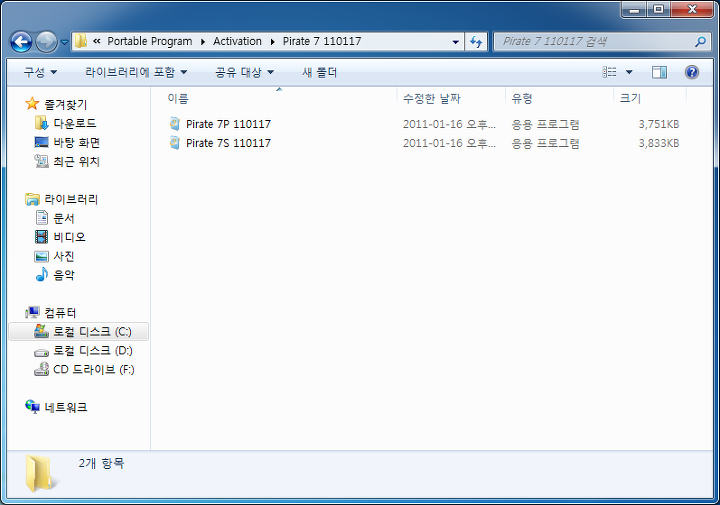Expand the arrow after Portable Program
This screenshot has height=505, width=720.
coord(202,42)
